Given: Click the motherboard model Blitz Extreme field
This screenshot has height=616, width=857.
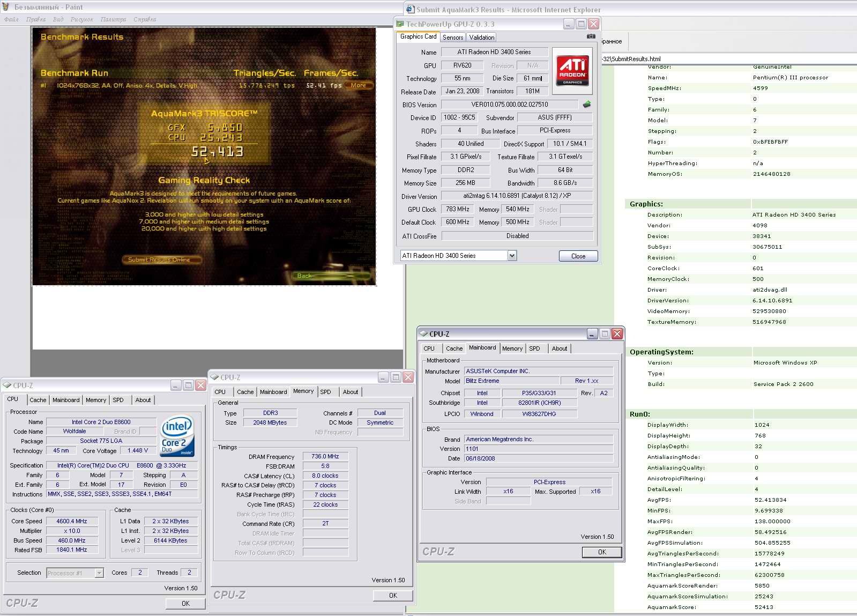Looking at the screenshot, I should 512,381.
